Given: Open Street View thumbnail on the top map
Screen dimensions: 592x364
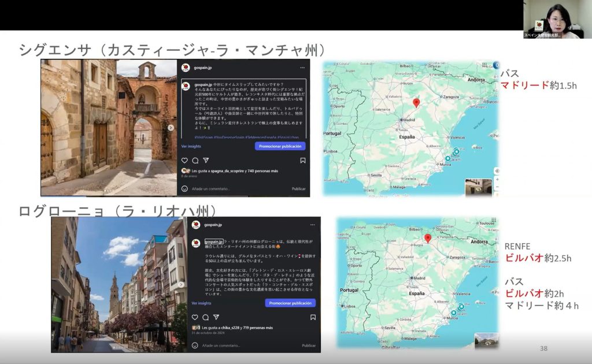Looking at the screenshot, I should 479,187.
